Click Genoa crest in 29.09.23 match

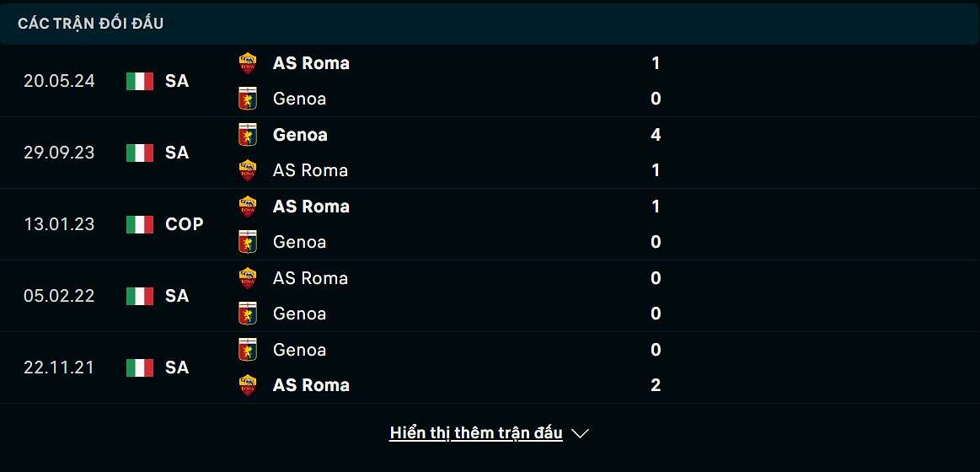tap(248, 135)
